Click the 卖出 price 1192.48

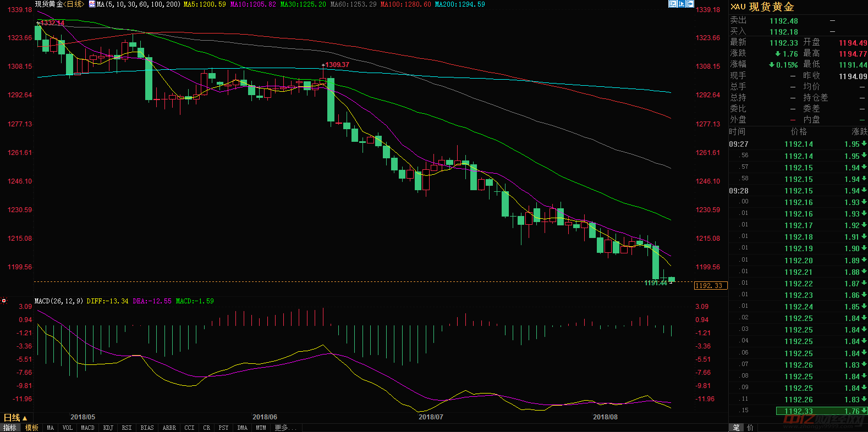(783, 21)
